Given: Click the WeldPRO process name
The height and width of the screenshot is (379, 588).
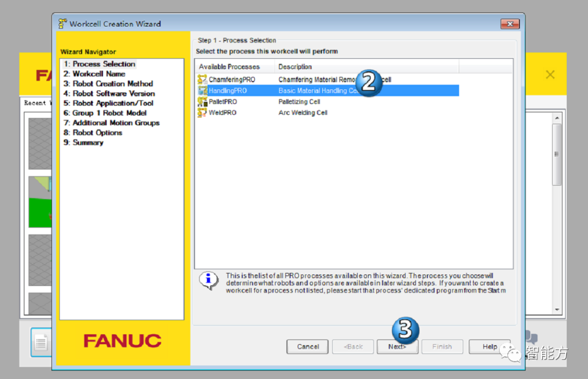Looking at the screenshot, I should pyautogui.click(x=222, y=113).
